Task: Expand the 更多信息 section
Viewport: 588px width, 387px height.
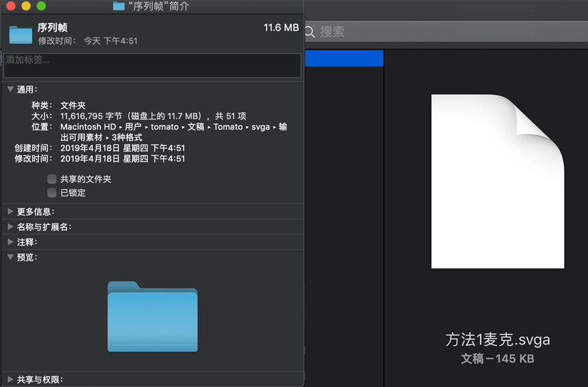Action: click(x=11, y=211)
